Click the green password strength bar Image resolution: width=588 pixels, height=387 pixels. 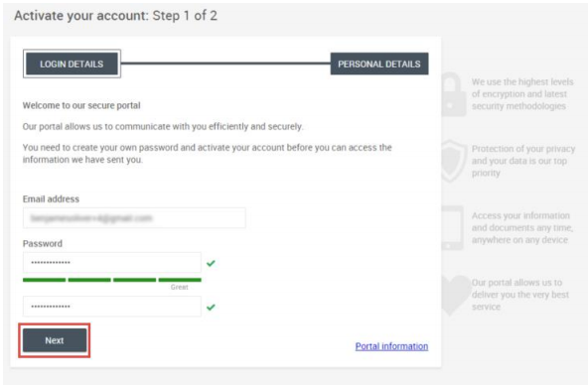point(112,280)
